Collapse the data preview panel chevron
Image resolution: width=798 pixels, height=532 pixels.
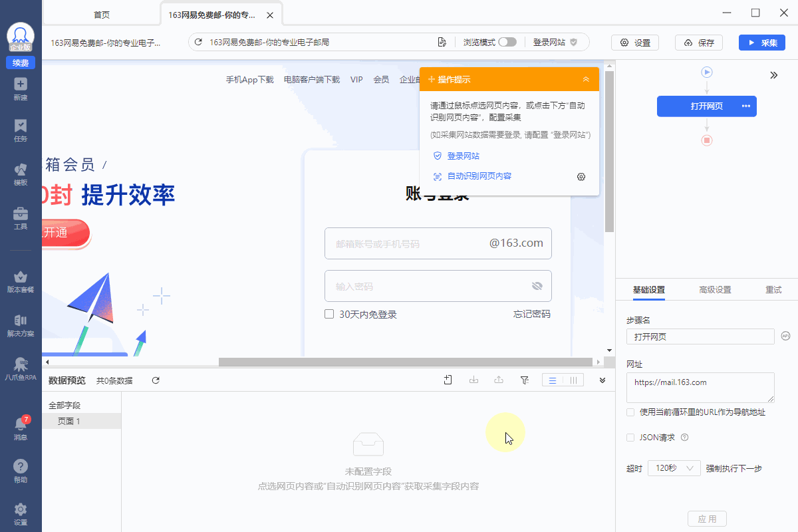coord(602,380)
